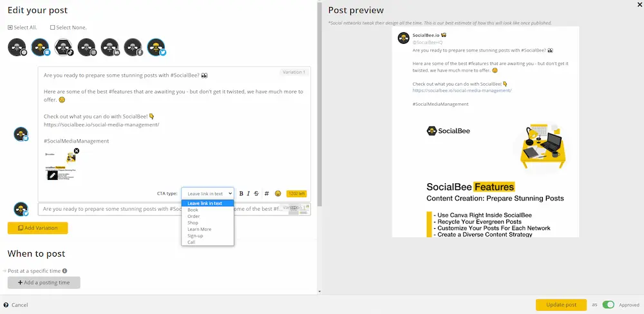Click the Update post button
Viewport: 644px width, 314px height.
pos(561,305)
